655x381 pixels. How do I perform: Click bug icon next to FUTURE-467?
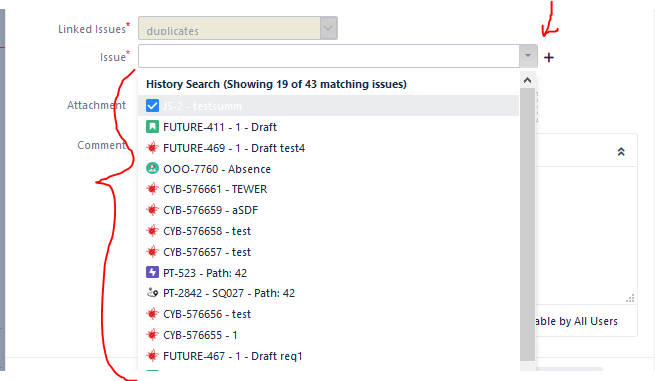[152, 356]
